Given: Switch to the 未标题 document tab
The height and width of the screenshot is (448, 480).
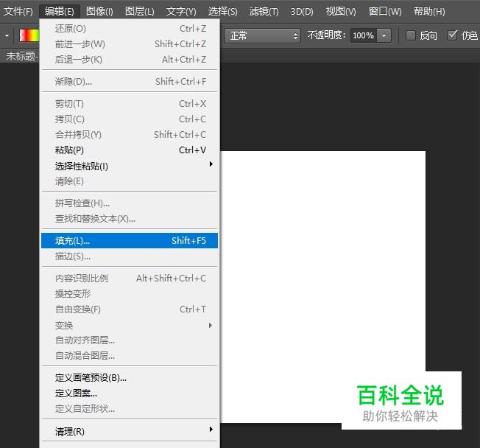Looking at the screenshot, I should [21, 56].
